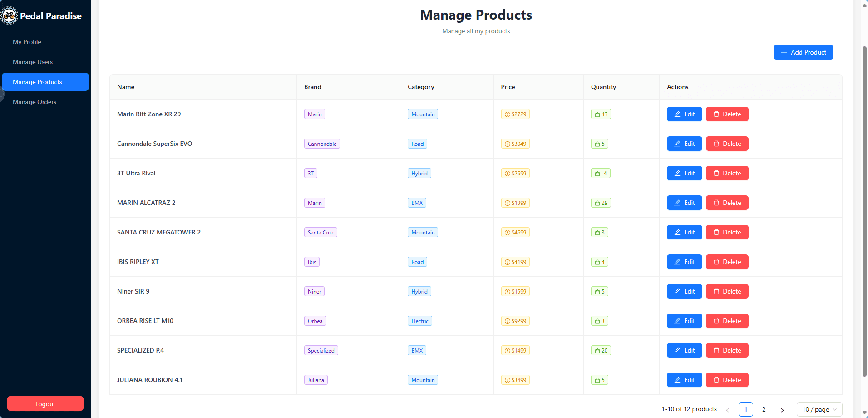Open My Profile in the sidebar

[x=27, y=42]
